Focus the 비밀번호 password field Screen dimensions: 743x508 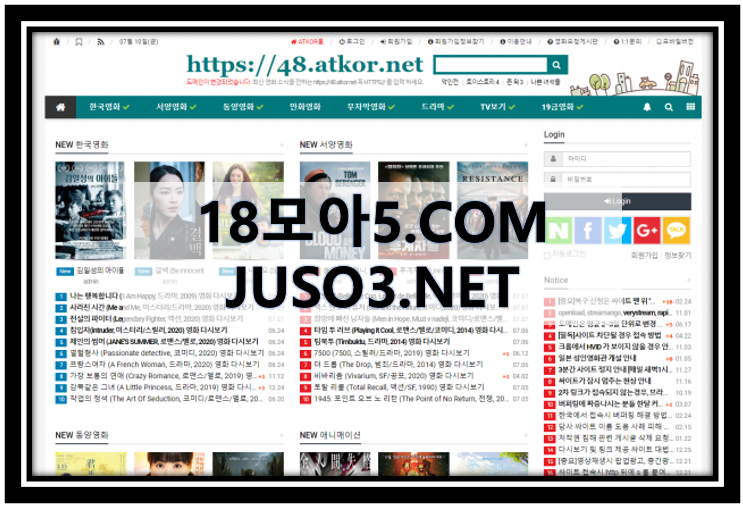click(x=626, y=179)
